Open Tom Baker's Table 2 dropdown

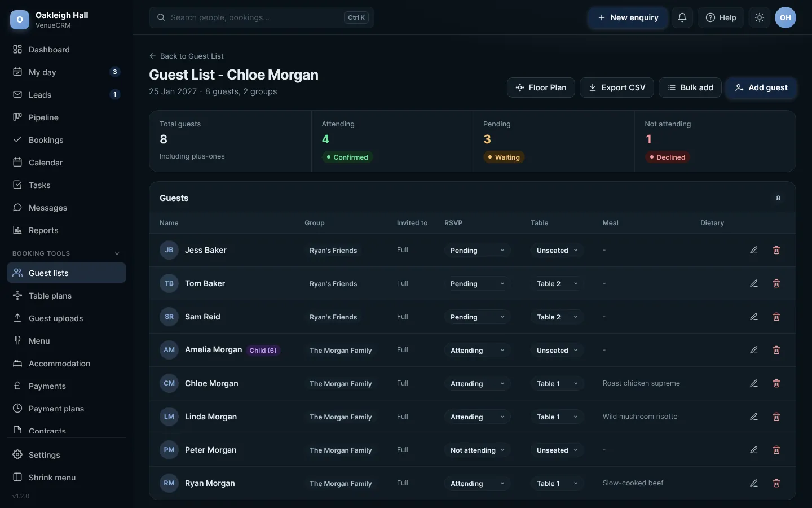(x=557, y=284)
